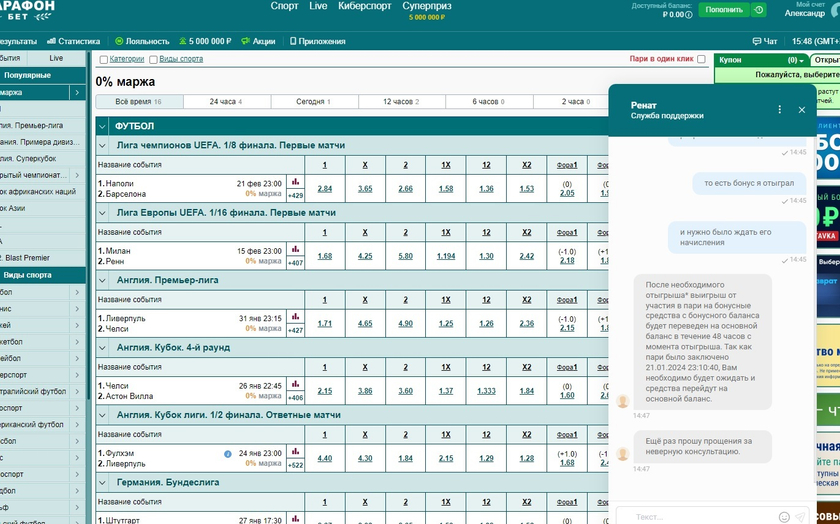This screenshot has height=524, width=840.
Task: Open Суперприз in top navigation
Action: [x=427, y=6]
